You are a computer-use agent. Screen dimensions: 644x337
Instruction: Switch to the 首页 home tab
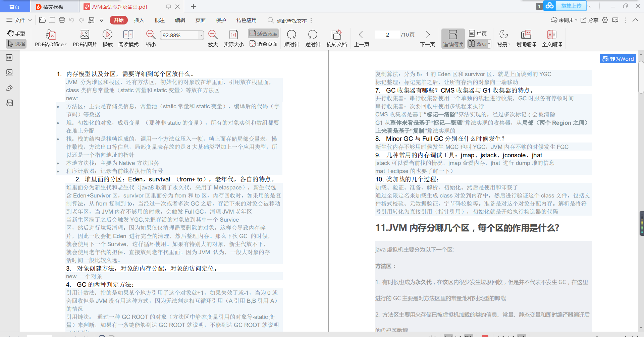pyautogui.click(x=14, y=7)
